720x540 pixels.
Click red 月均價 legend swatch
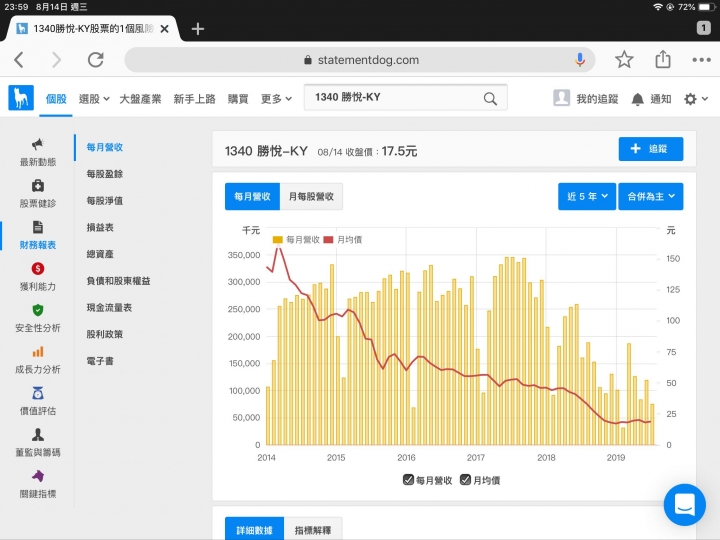tap(328, 240)
